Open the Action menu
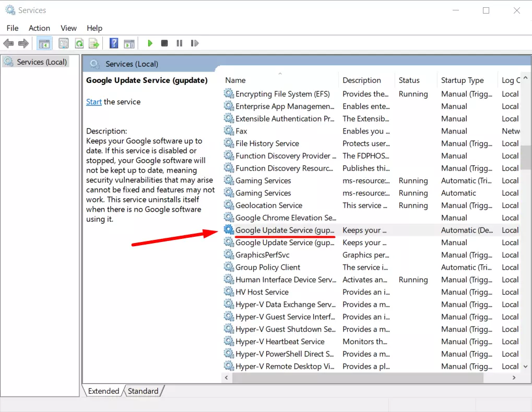 39,28
